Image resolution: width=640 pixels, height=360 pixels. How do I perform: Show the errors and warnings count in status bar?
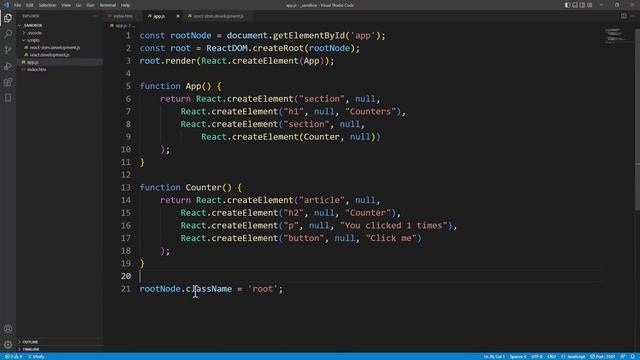[13, 356]
